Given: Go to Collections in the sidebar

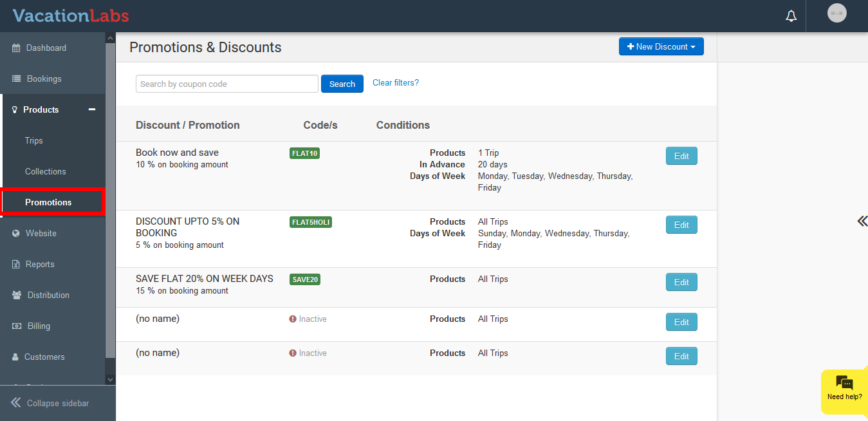Looking at the screenshot, I should pyautogui.click(x=46, y=172).
